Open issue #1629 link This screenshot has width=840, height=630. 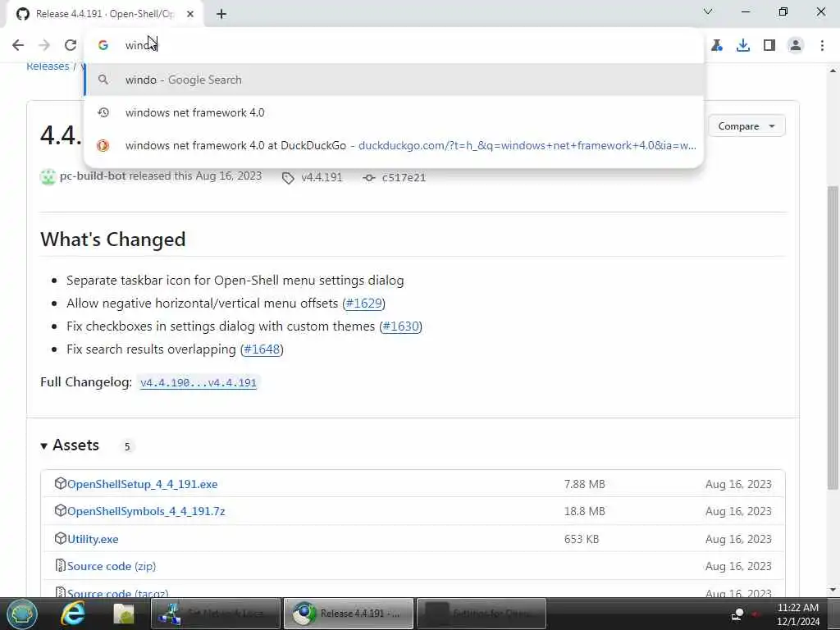[x=363, y=304]
